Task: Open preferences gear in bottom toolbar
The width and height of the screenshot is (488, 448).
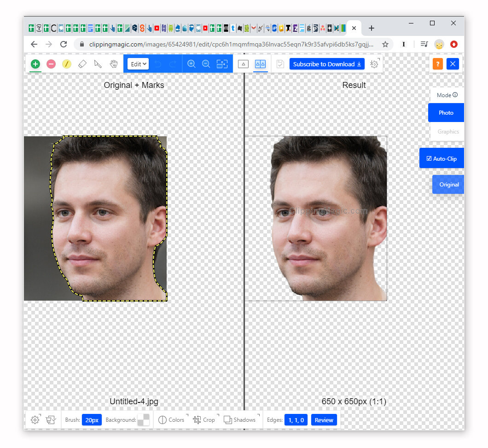Action: (x=35, y=420)
